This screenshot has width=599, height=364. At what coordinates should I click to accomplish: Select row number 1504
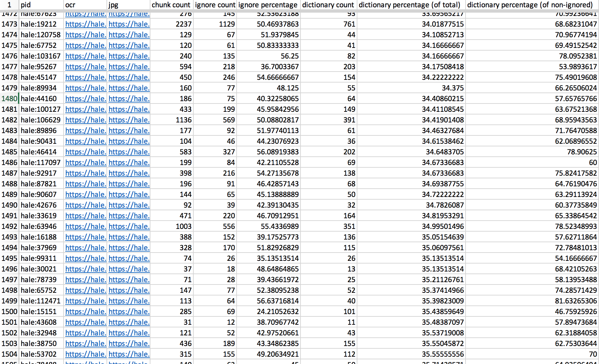(x=9, y=354)
